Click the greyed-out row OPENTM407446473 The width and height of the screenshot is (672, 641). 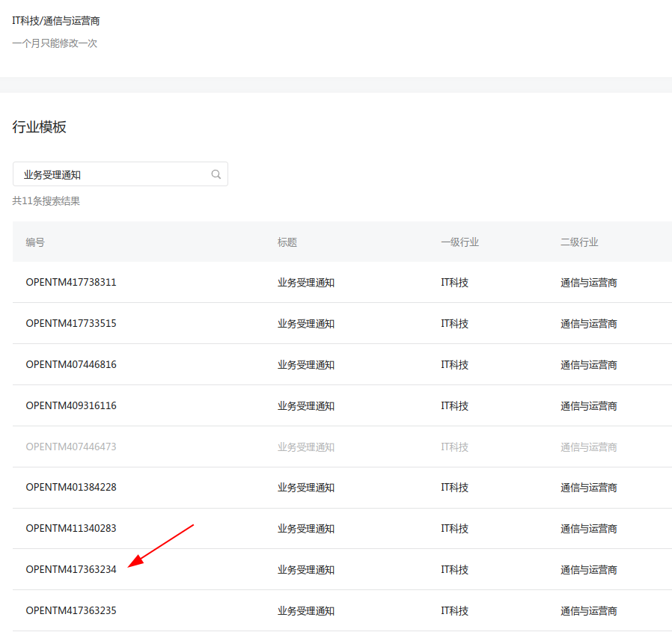[x=71, y=447]
